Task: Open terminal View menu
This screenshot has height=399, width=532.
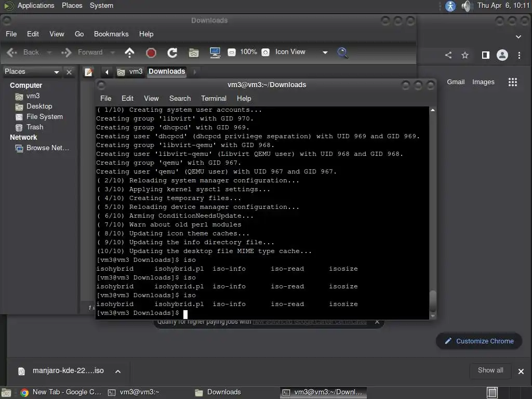Action: (151, 98)
